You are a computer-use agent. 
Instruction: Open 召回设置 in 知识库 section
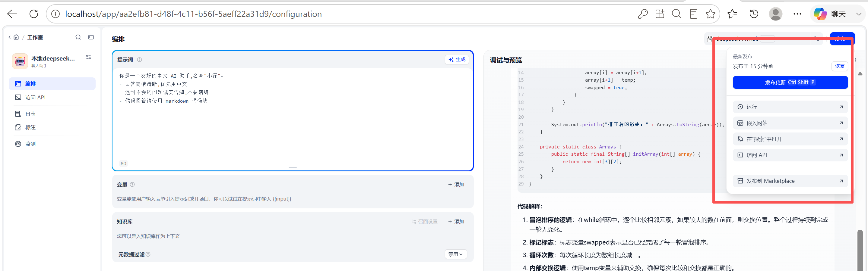[x=425, y=222]
